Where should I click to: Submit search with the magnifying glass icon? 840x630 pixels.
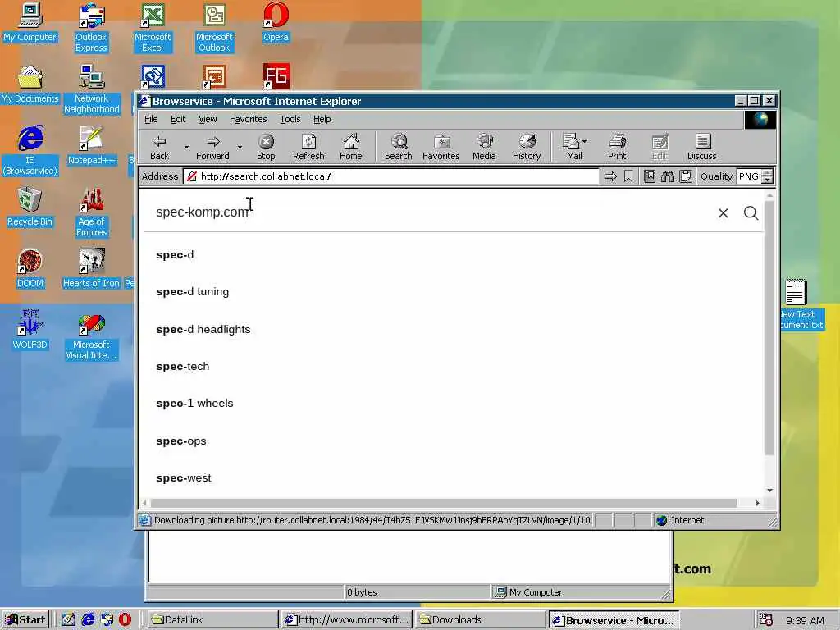(x=751, y=213)
